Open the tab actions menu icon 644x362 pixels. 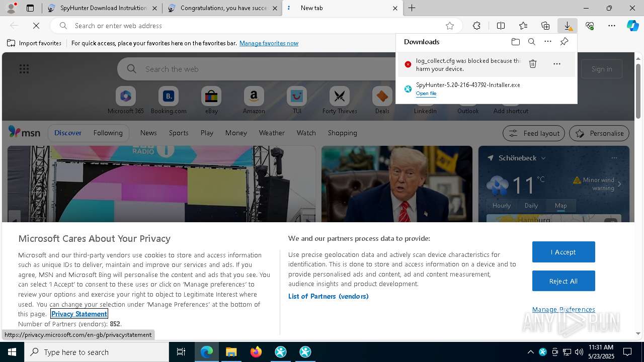coord(30,8)
